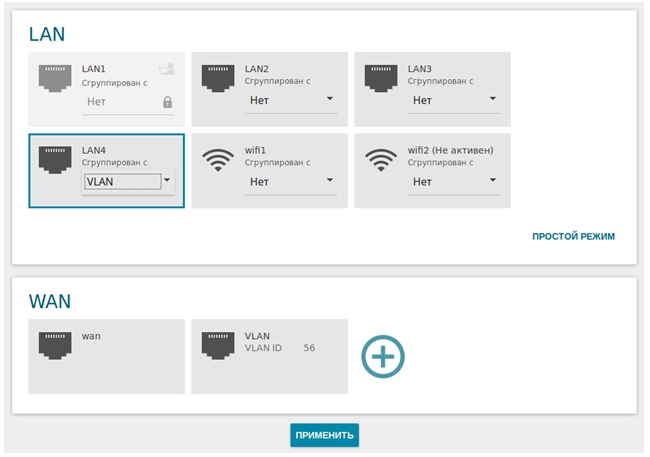
Task: Click the lock icon on LAN1
Action: pos(167,102)
